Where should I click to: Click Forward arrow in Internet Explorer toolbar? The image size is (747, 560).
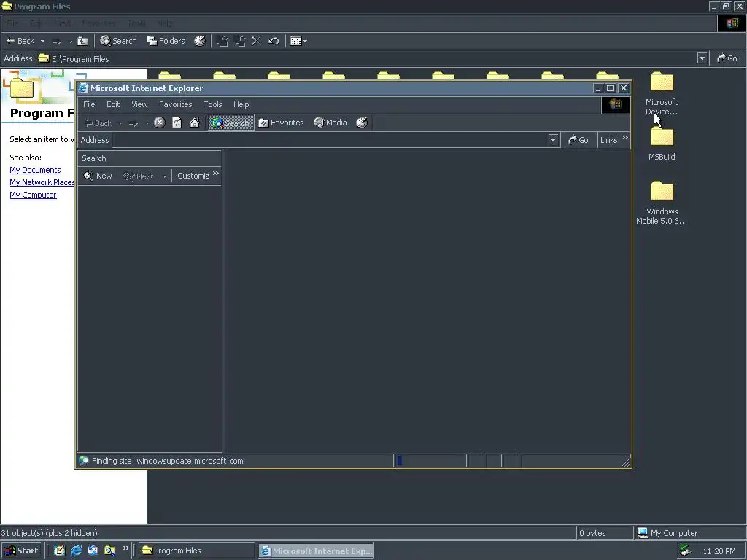(x=134, y=123)
